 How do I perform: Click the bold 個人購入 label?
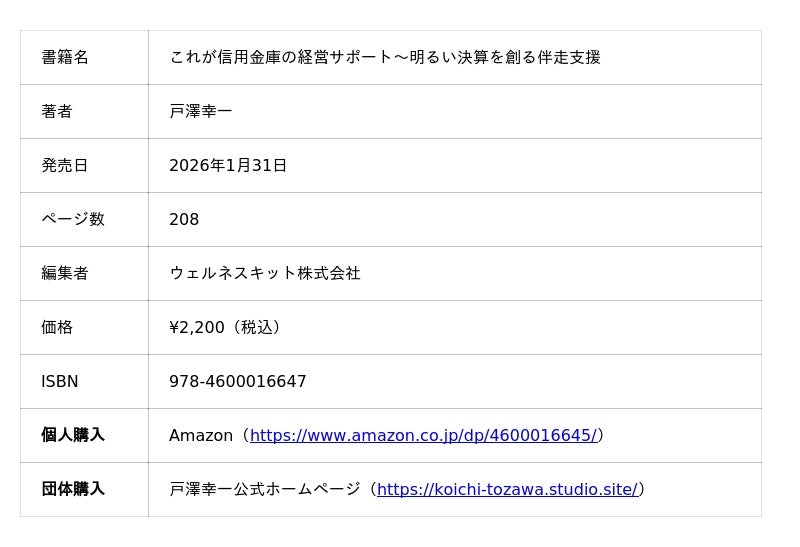coord(73,435)
